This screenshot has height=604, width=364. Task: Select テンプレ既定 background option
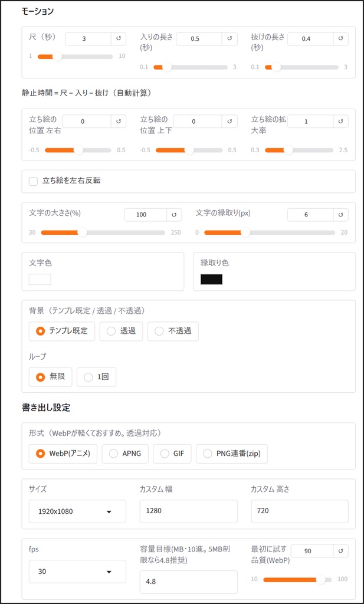[x=62, y=331]
